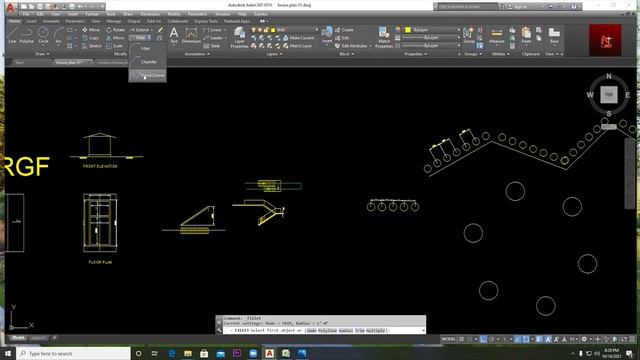
Task: Choose Fillet from the dropdown list
Action: (148, 48)
